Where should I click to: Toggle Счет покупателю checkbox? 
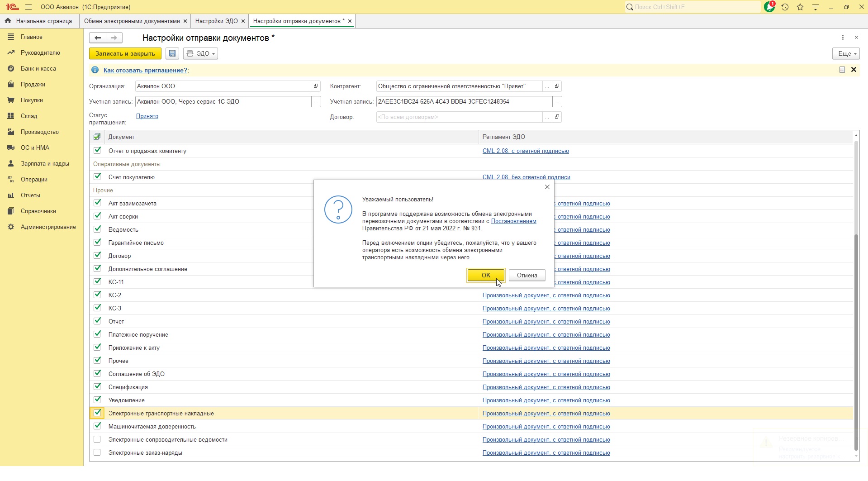click(x=97, y=176)
